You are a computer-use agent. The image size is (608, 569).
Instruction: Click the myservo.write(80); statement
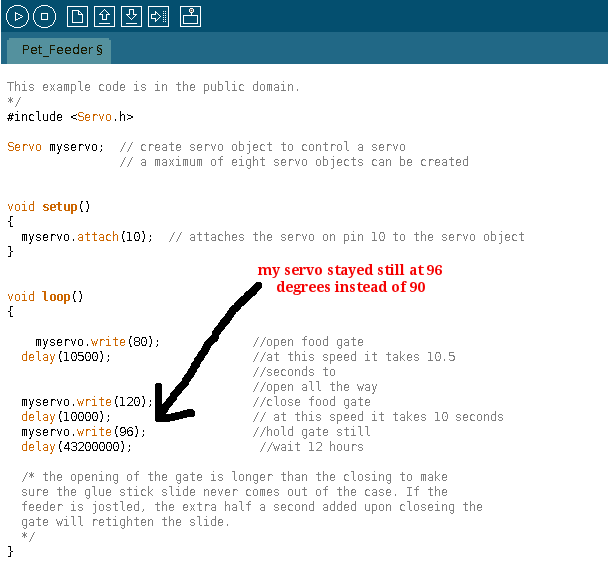click(x=97, y=342)
